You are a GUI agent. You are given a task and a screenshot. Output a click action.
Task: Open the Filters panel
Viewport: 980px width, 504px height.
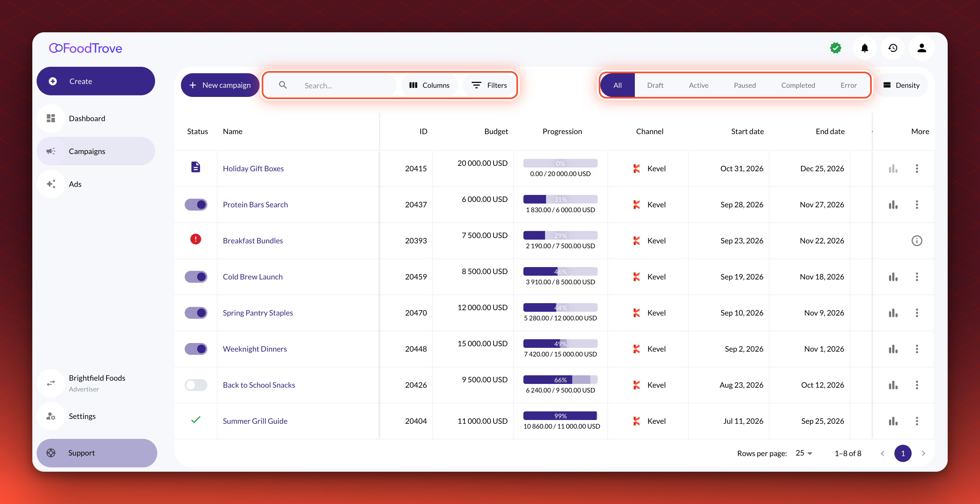(489, 85)
